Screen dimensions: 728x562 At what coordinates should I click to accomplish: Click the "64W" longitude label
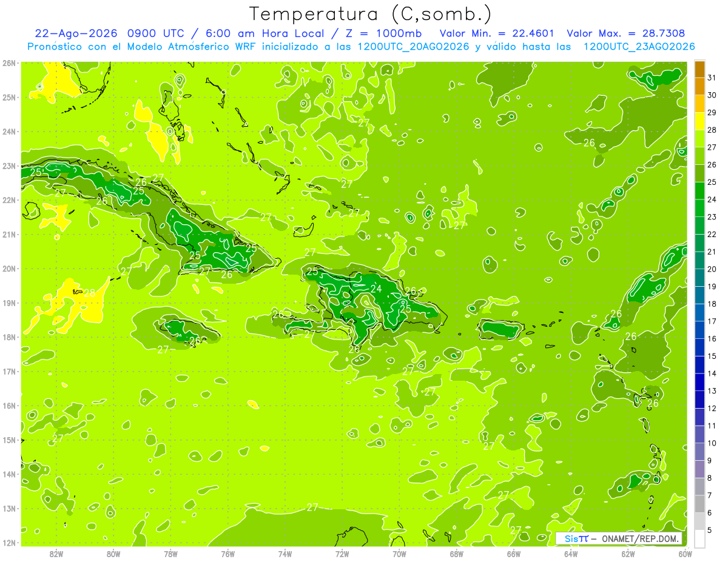coord(571,554)
